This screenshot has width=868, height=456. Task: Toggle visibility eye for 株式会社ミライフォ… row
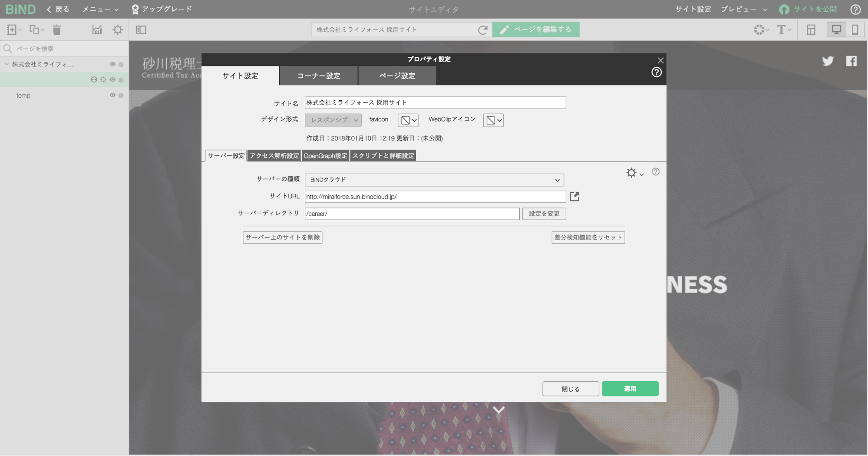tap(112, 64)
